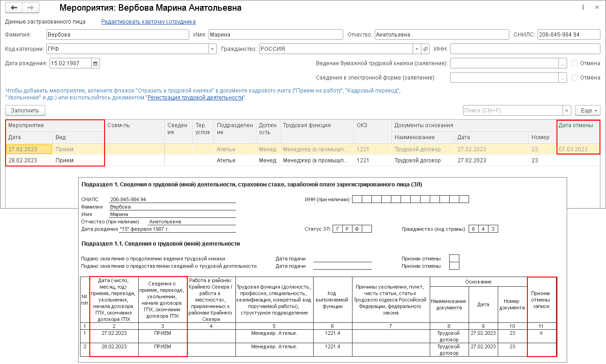Open the Гражданство item with the square icon
606x364 pixels.
[425, 49]
